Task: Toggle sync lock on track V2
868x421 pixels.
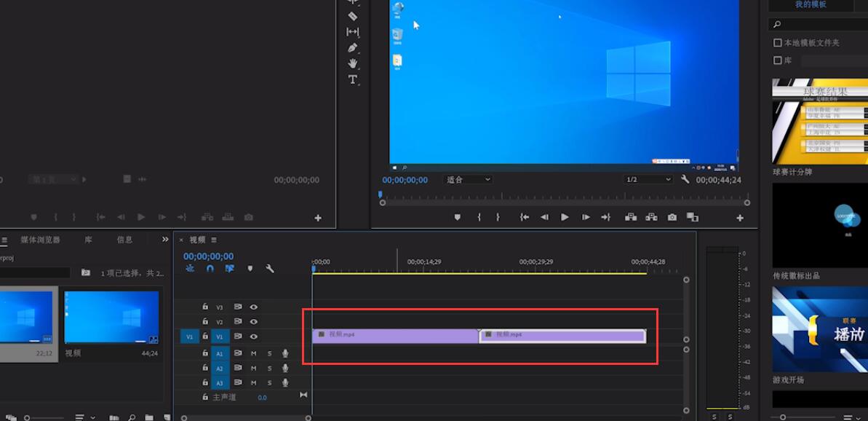Action: [x=238, y=321]
